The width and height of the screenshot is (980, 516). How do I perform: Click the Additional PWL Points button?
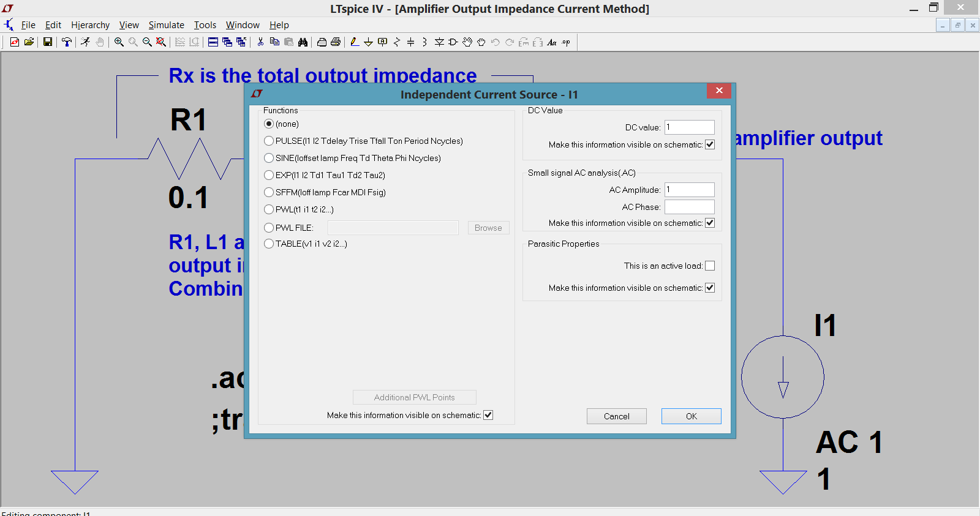coord(414,397)
